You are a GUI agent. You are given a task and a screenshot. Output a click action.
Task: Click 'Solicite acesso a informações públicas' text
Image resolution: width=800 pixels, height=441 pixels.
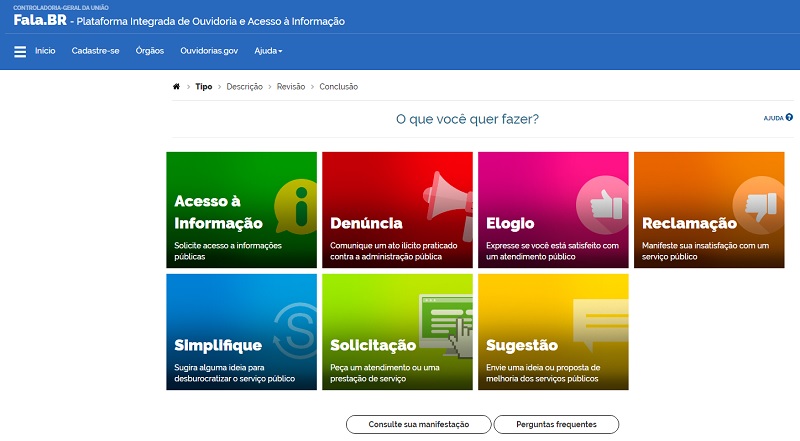point(228,251)
